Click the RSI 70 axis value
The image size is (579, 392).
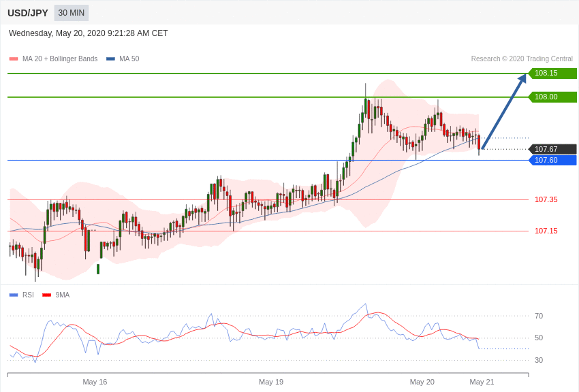pos(539,316)
